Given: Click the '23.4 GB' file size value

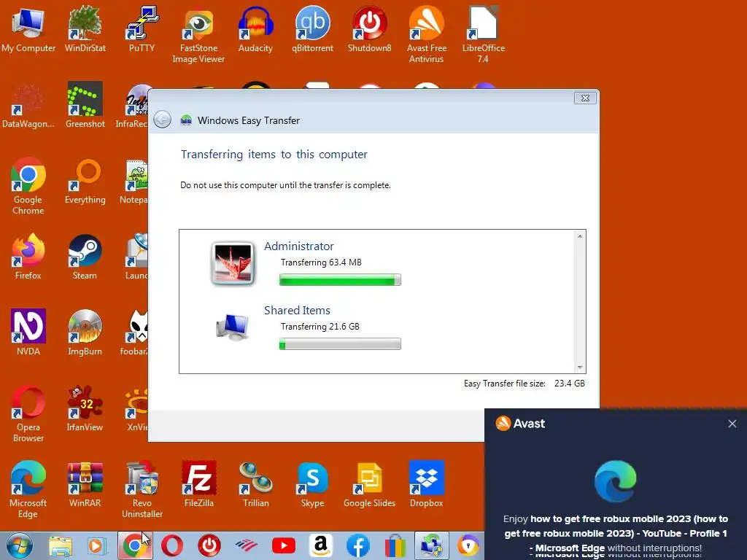Looking at the screenshot, I should point(569,384).
